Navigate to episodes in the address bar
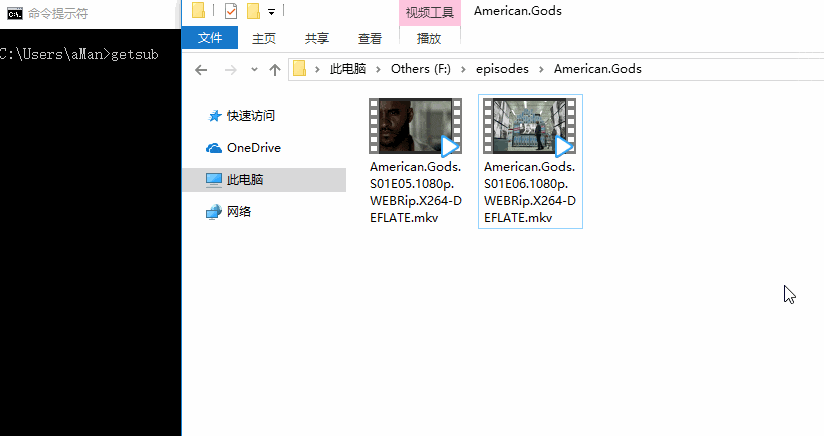This screenshot has width=824, height=436. pos(502,69)
